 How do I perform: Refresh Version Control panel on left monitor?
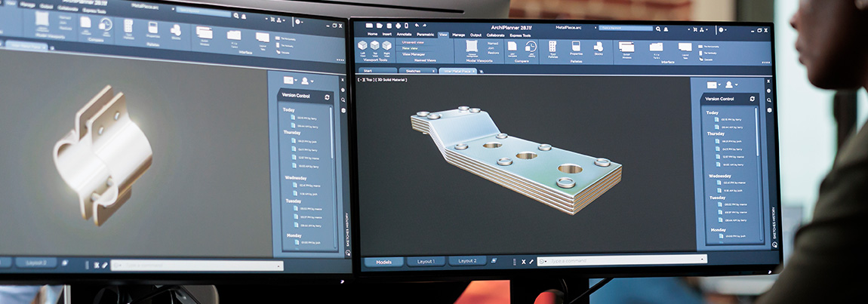328,97
